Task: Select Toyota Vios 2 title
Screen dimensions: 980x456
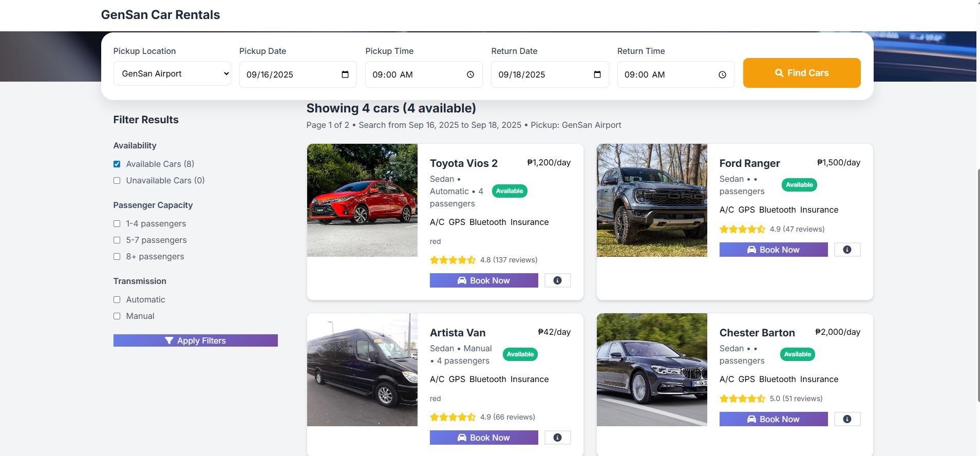Action: click(464, 163)
